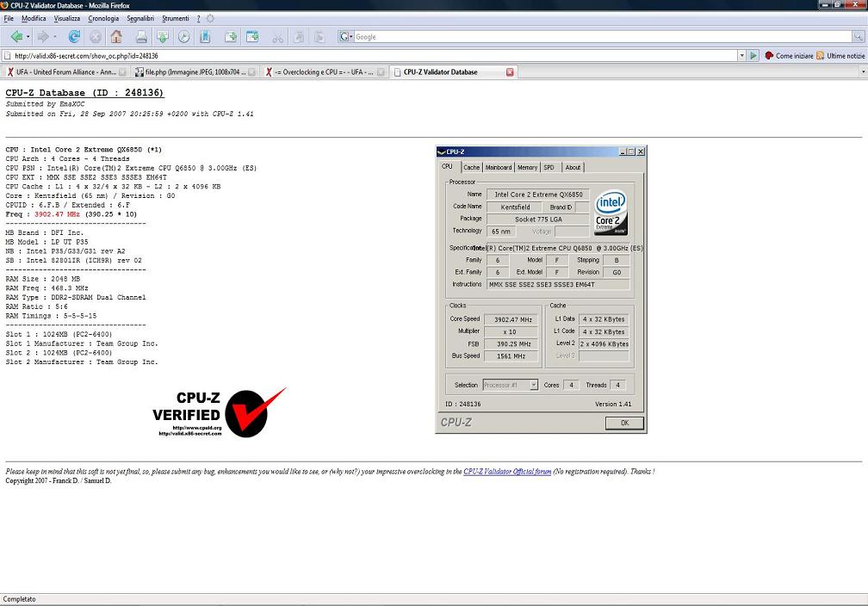Open a new tab with the toolbar icon
Image resolution: width=868 pixels, height=606 pixels.
pyautogui.click(x=231, y=36)
